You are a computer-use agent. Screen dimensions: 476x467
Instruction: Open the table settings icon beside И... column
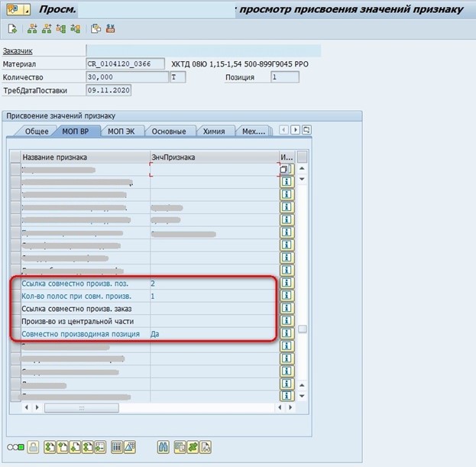pyautogui.click(x=302, y=157)
